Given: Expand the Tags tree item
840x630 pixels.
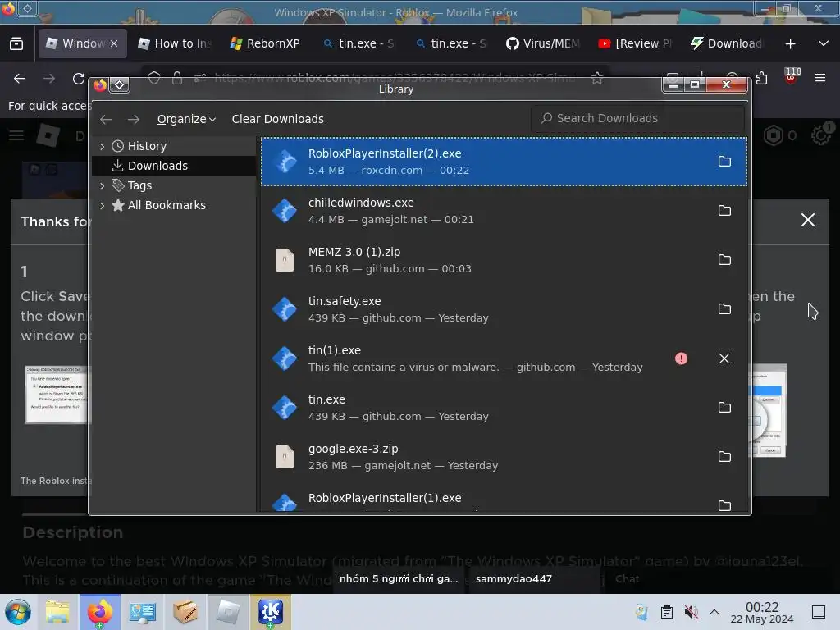Looking at the screenshot, I should (103, 185).
